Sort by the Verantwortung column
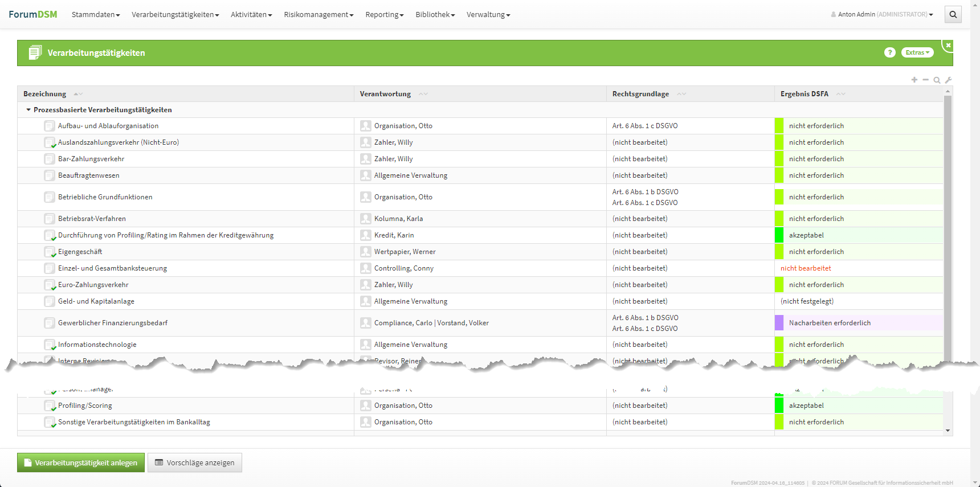This screenshot has height=487, width=980. click(386, 94)
